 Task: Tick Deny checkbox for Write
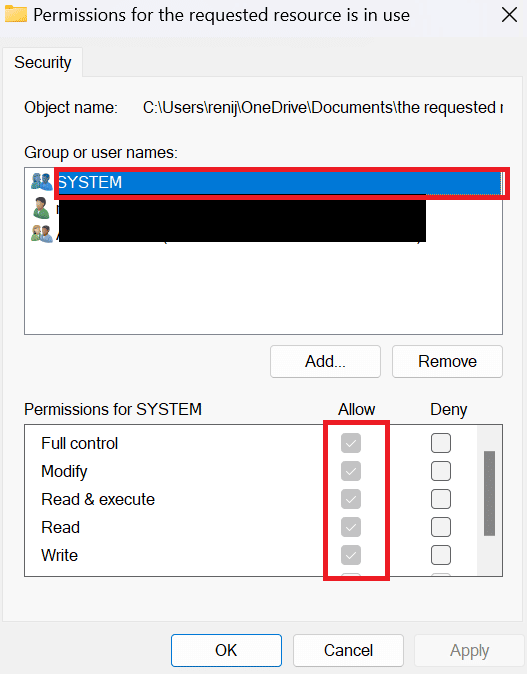click(441, 555)
